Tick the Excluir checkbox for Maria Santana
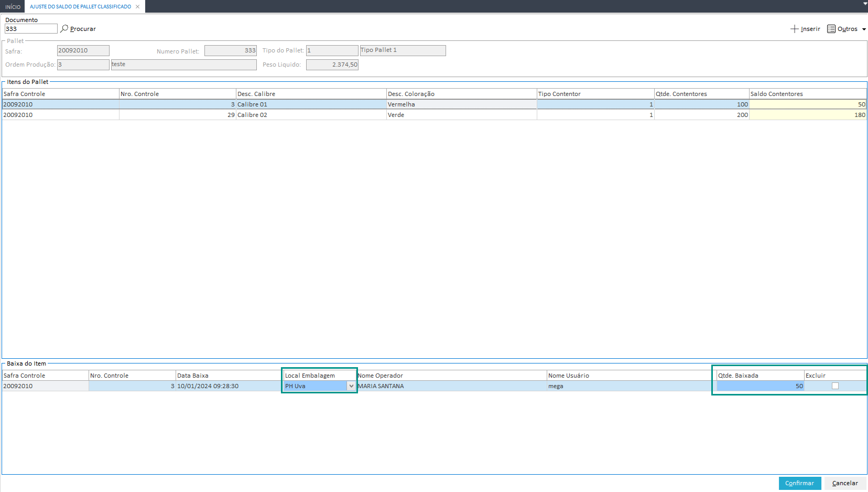868x492 pixels. (x=835, y=386)
